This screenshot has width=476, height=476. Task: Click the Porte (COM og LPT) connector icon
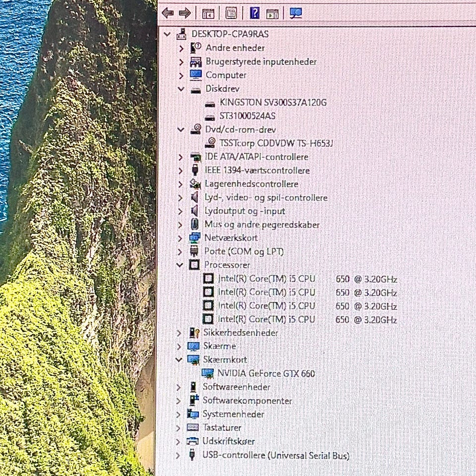[x=194, y=251]
